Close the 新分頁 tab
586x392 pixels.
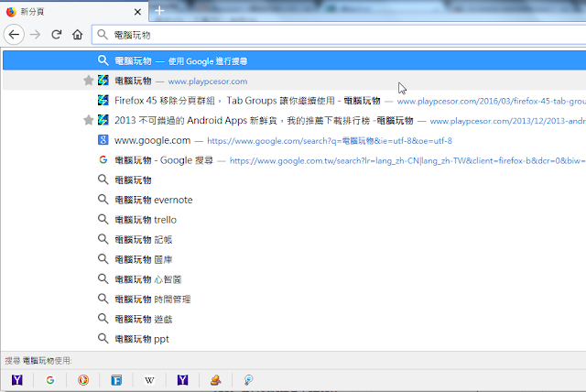pyautogui.click(x=137, y=12)
